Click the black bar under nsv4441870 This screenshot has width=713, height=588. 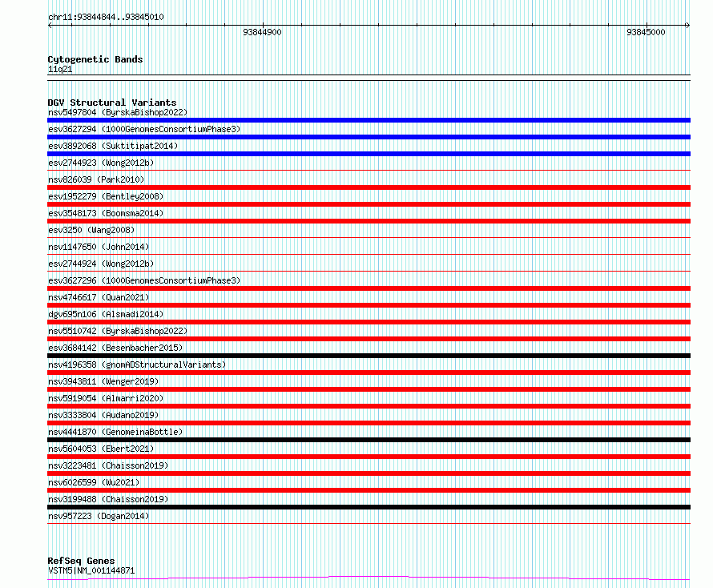pyautogui.click(x=369, y=440)
